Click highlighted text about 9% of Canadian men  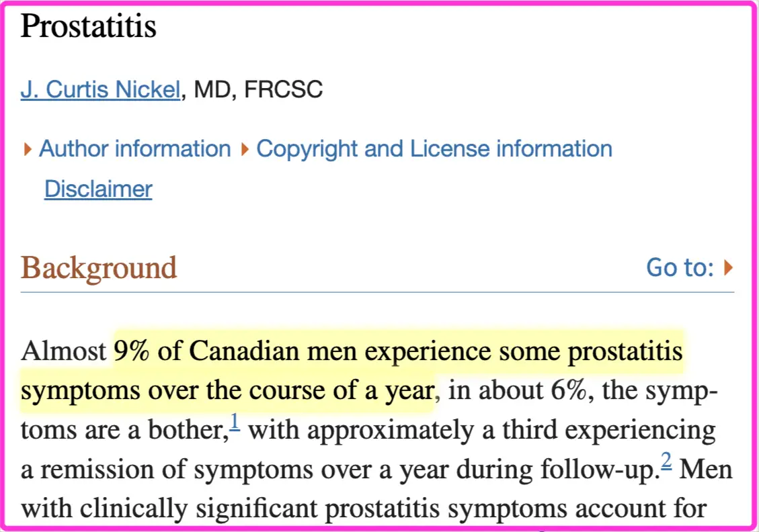398,351
